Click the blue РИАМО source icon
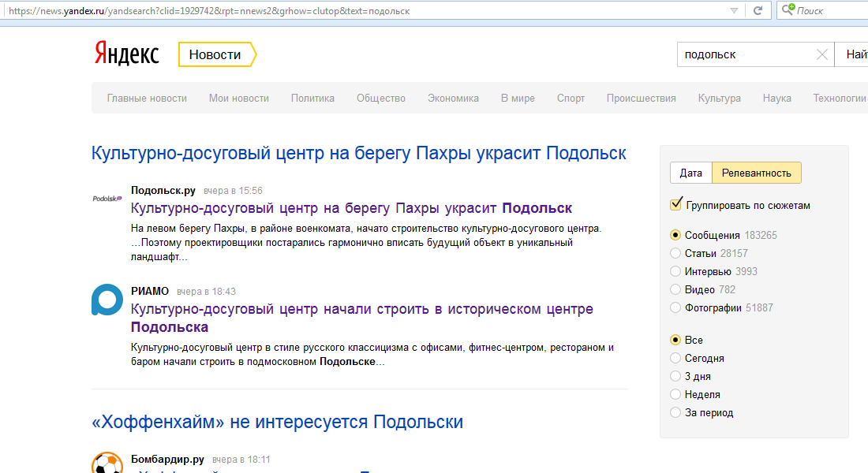 click(x=107, y=300)
